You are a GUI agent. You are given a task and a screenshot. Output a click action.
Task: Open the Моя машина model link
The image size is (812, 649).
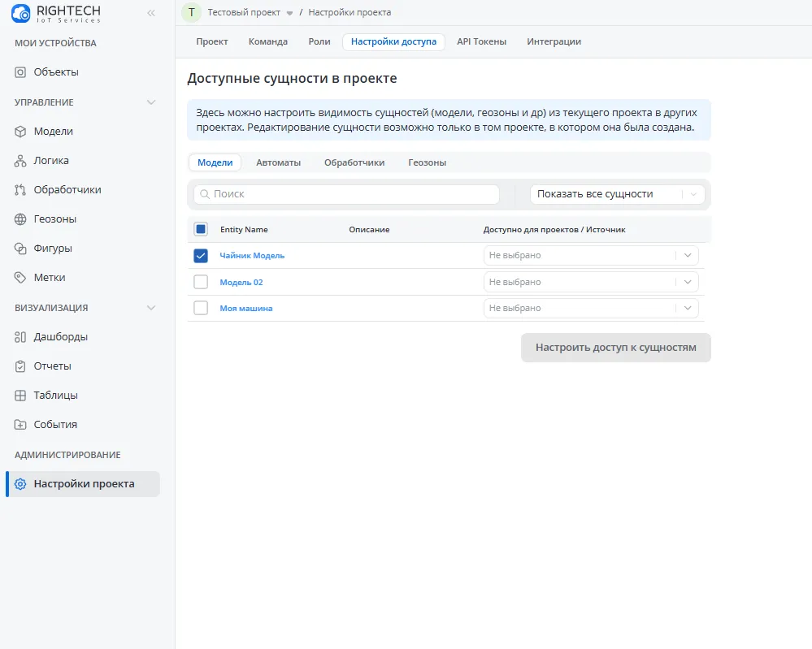click(x=246, y=309)
